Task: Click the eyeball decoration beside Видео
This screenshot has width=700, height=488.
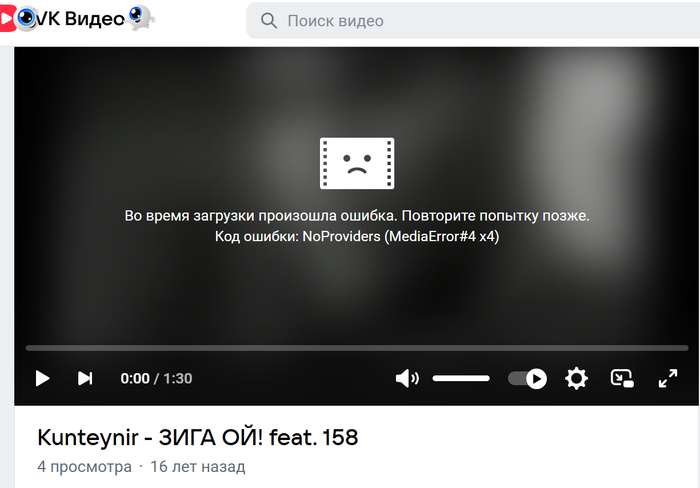Action: coord(141,17)
